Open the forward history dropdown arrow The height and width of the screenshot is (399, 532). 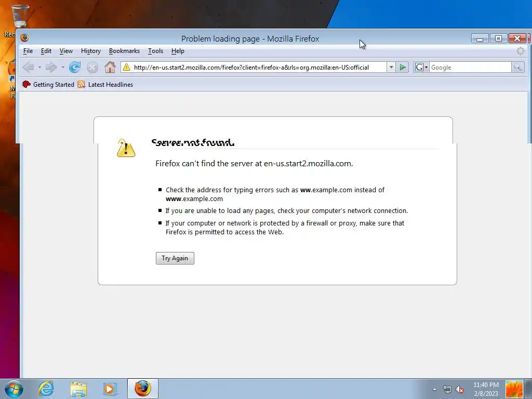pyautogui.click(x=63, y=67)
